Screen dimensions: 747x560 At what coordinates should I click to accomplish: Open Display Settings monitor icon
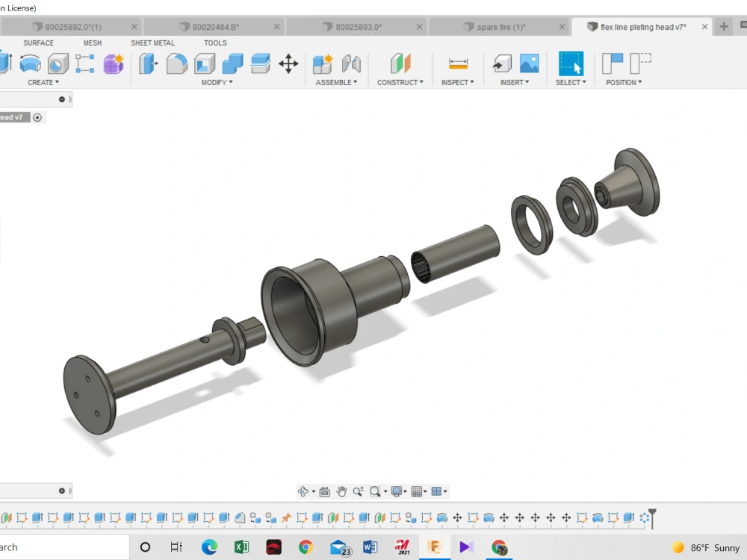[x=397, y=491]
